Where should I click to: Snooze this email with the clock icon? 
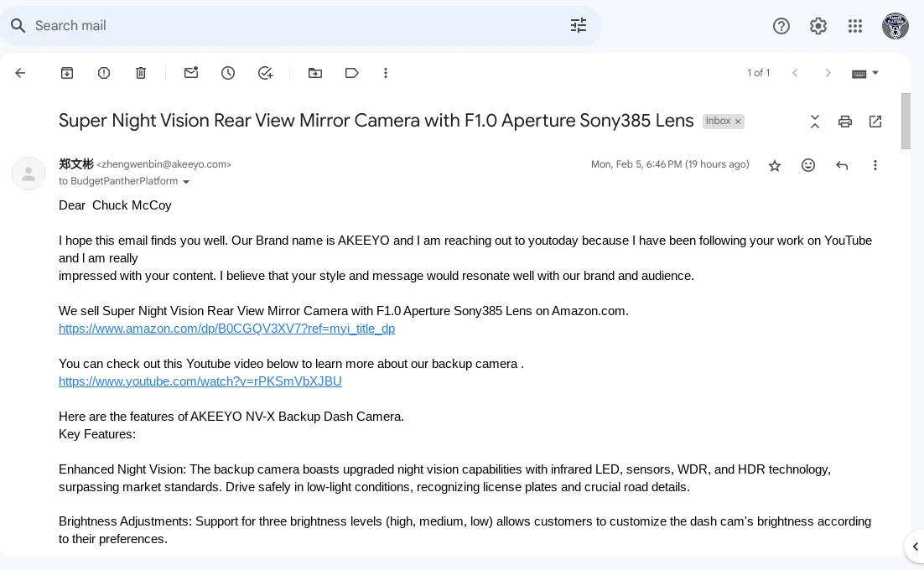point(228,73)
